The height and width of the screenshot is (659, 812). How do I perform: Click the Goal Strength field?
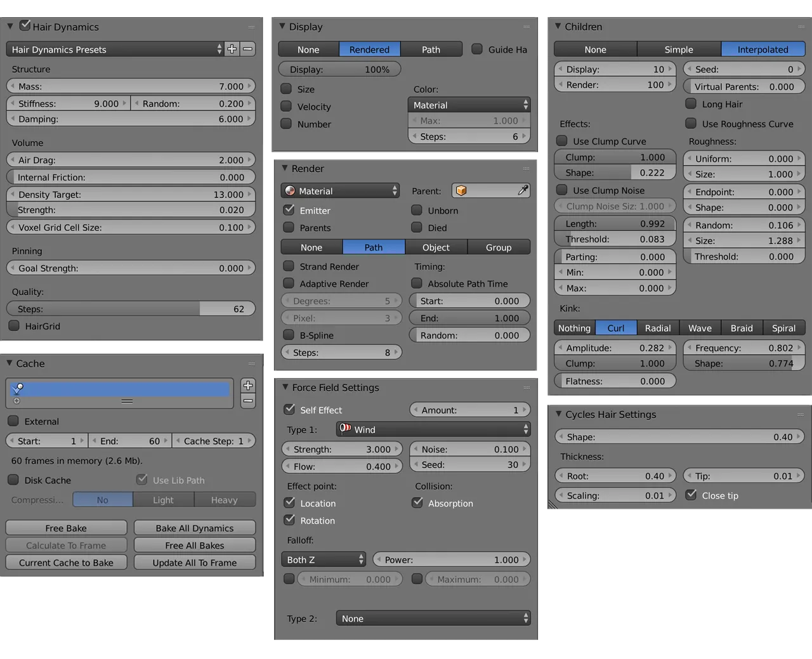pyautogui.click(x=131, y=268)
